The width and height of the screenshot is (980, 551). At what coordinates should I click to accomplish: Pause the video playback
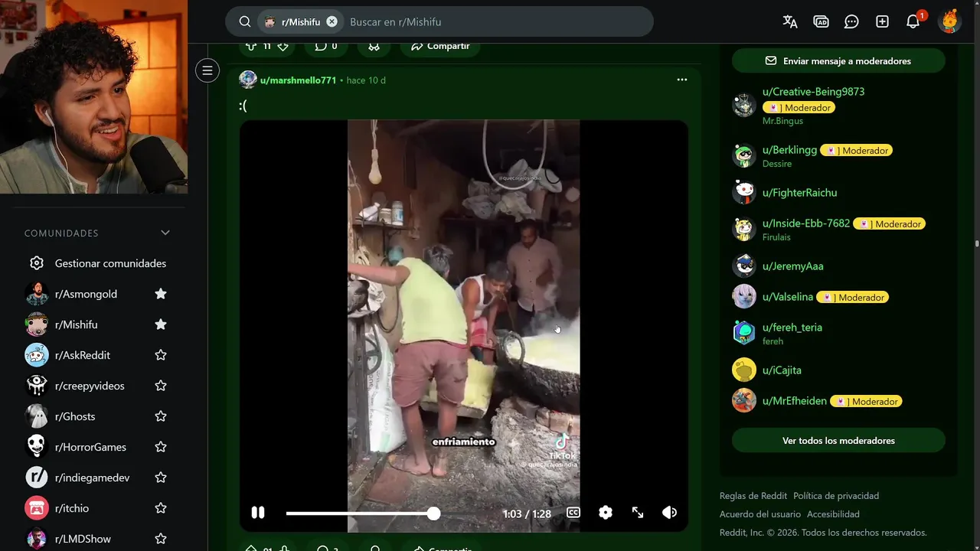pyautogui.click(x=258, y=513)
